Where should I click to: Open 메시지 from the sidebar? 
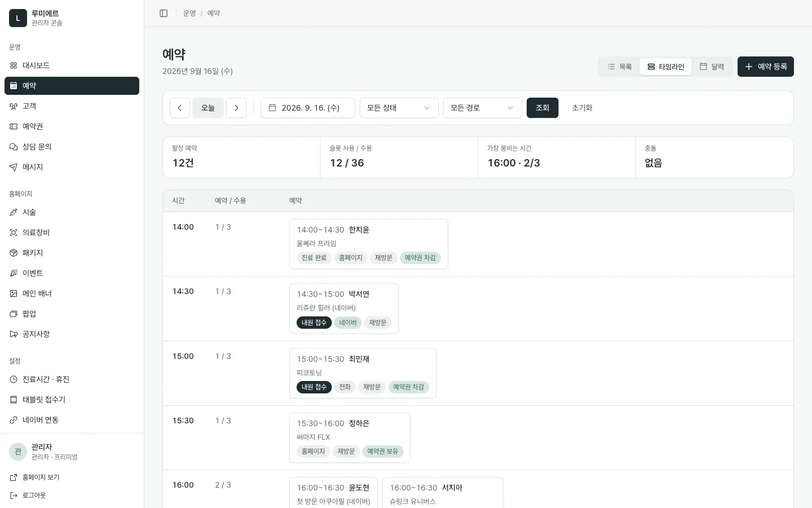point(72,167)
